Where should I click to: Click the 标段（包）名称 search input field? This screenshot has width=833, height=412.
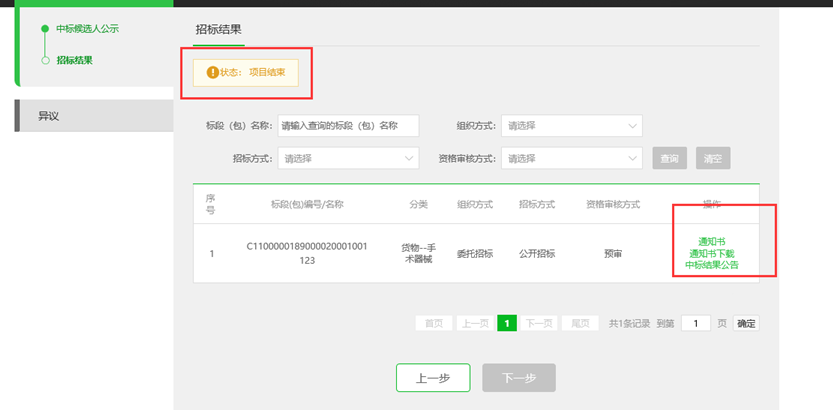(x=347, y=126)
